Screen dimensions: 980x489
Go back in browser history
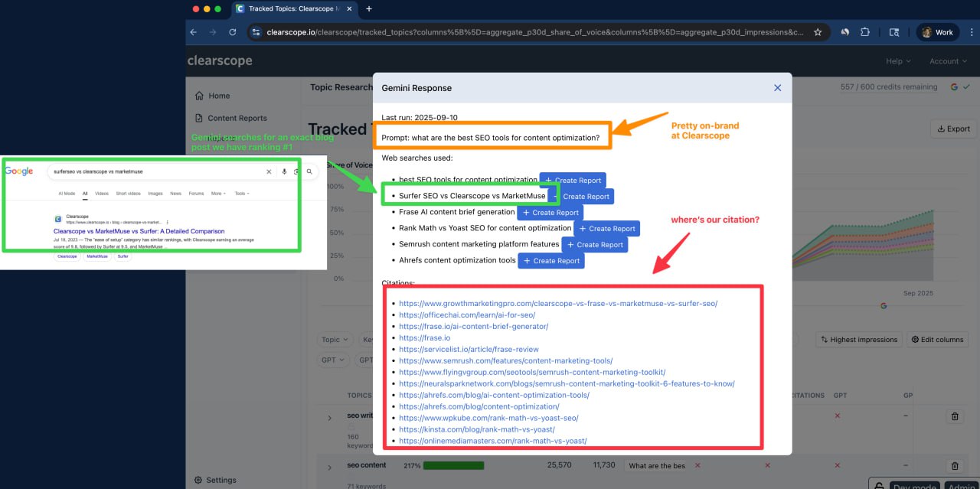193,32
